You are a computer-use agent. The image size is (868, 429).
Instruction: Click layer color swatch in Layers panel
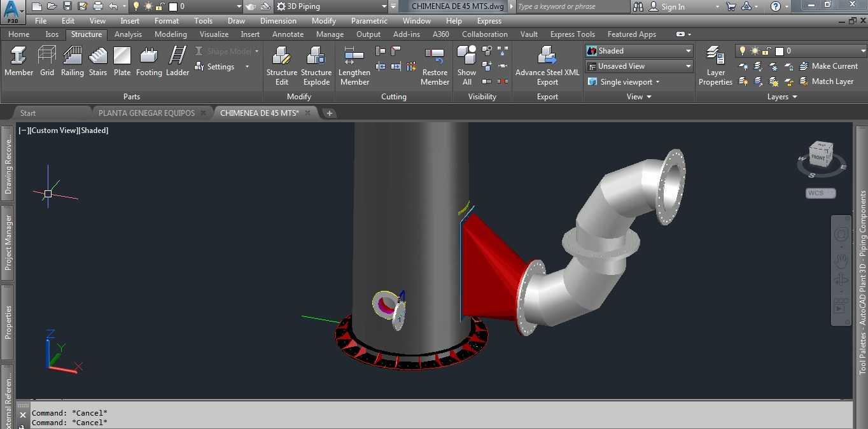778,51
